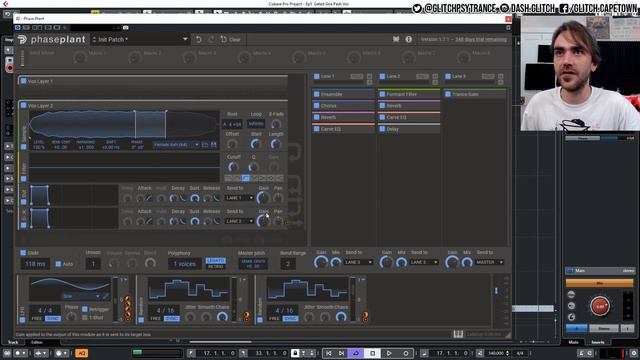The width and height of the screenshot is (640, 360).
Task: Enable or disable Lane 2
Action: coord(382,76)
